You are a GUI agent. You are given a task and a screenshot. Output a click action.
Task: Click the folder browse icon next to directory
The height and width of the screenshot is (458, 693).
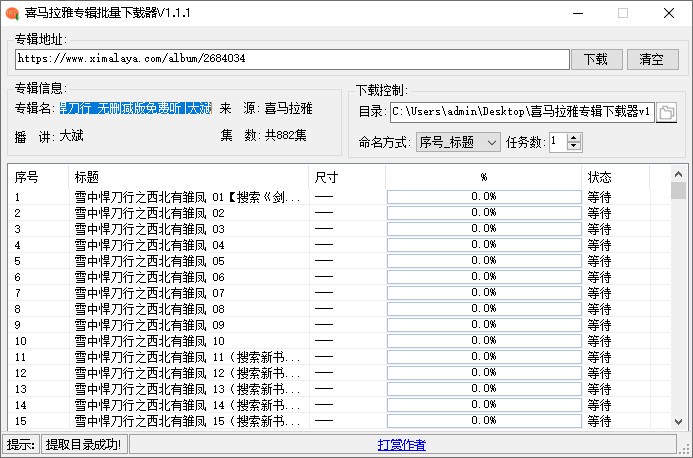click(667, 111)
